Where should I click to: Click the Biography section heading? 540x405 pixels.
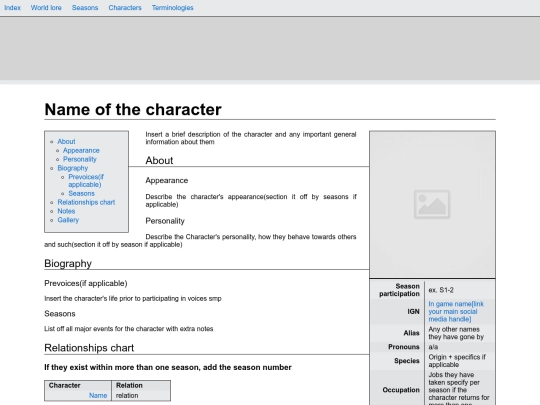[x=68, y=263]
